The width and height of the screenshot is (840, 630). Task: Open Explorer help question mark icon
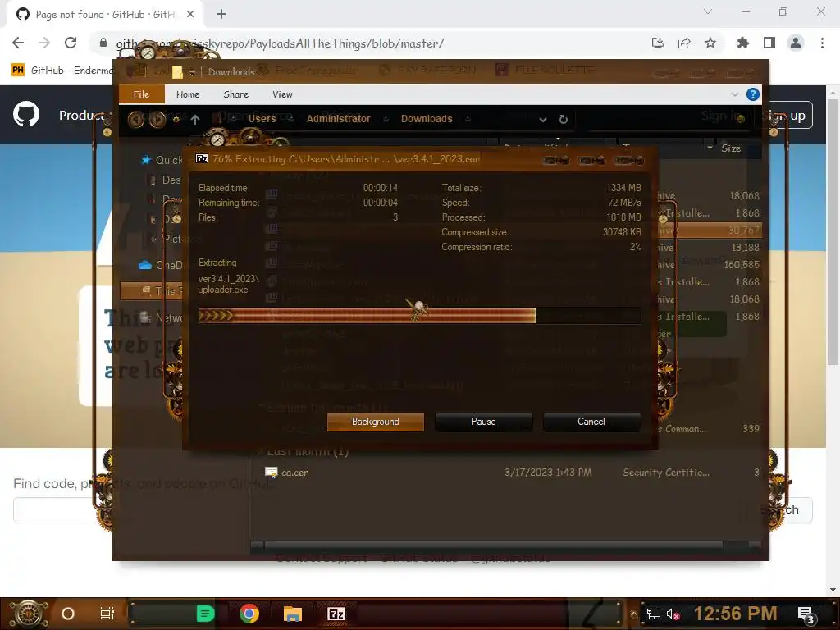point(753,94)
